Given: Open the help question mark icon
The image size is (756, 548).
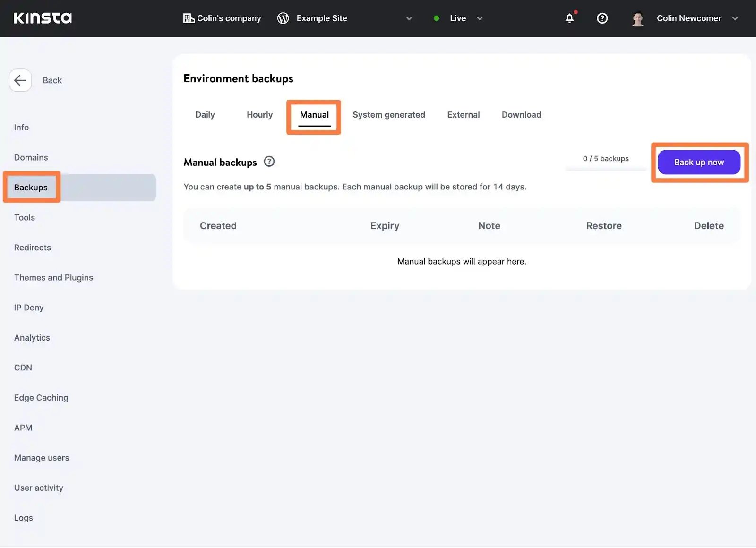Looking at the screenshot, I should (602, 18).
